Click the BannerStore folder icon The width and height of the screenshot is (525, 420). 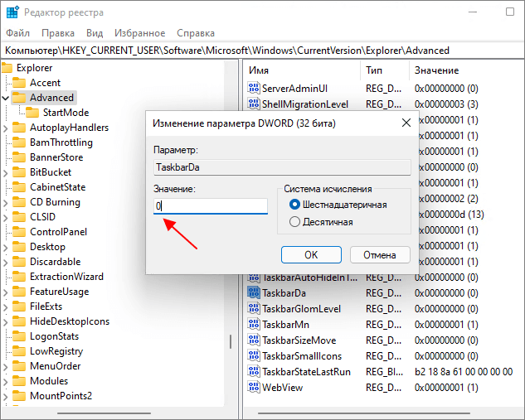coord(19,157)
